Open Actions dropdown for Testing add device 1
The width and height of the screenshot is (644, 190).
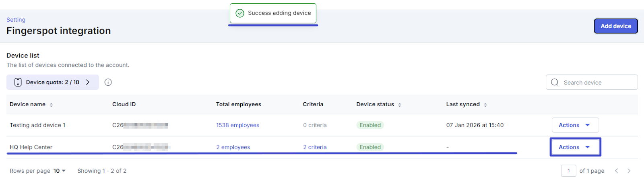(575, 125)
